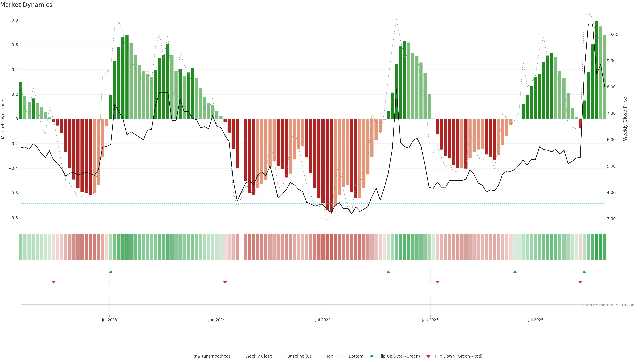Image resolution: width=644 pixels, height=362 pixels.
Task: Click the Jan 2025 x-axis label
Action: point(430,320)
